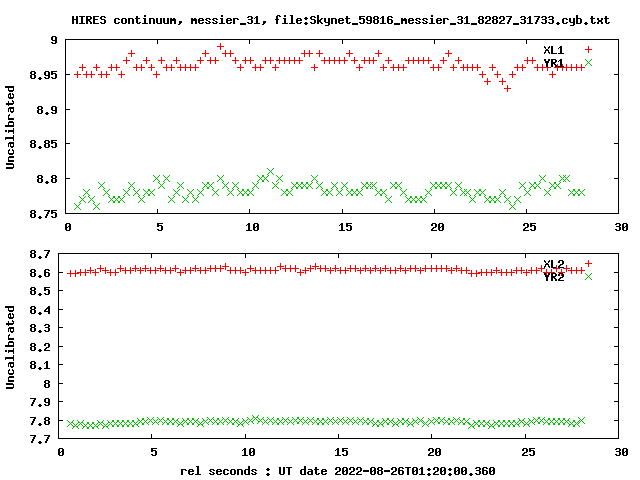Image resolution: width=640 pixels, height=480 pixels.
Task: Select the YR2 legend label
Action: [x=553, y=277]
